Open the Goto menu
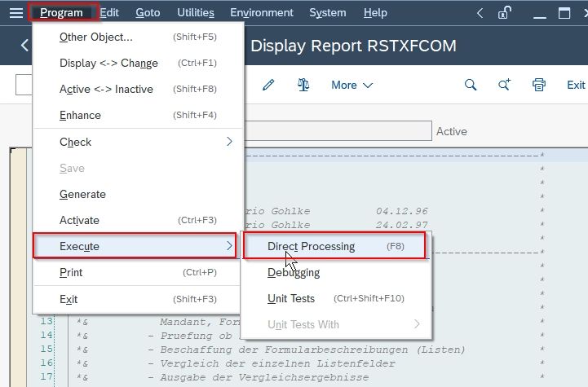Screen dimensions: 588x387 click(x=148, y=13)
